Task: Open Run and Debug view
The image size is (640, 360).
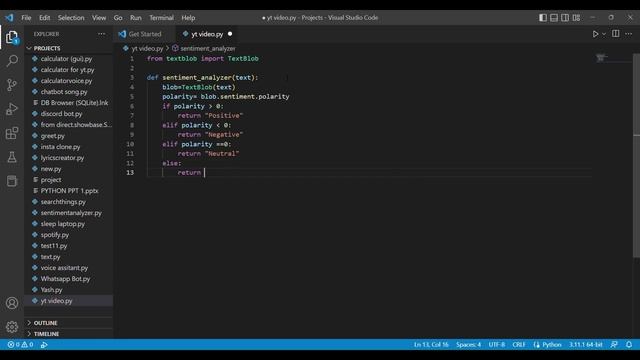Action: point(12,109)
